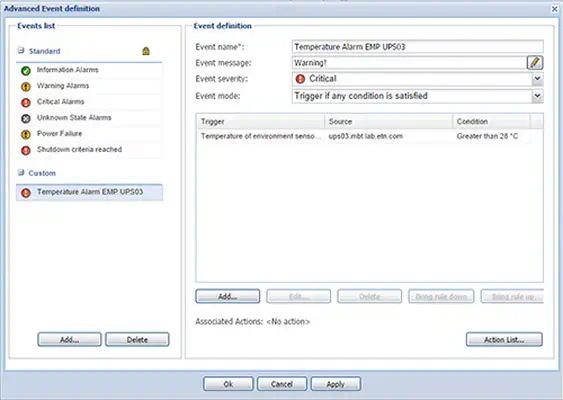Collapse the Standard events group

tap(21, 50)
